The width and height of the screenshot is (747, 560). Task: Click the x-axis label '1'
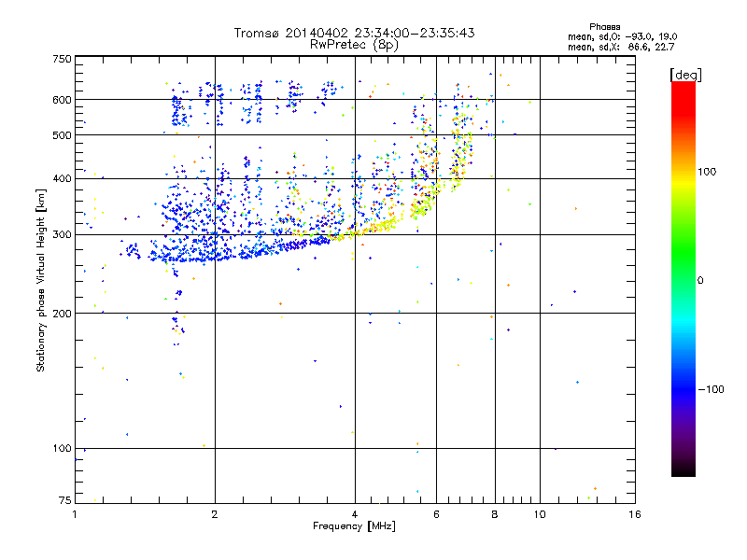(75, 514)
